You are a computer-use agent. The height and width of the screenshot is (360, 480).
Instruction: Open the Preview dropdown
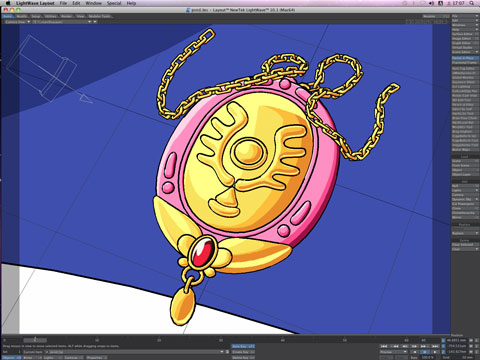tap(394, 352)
